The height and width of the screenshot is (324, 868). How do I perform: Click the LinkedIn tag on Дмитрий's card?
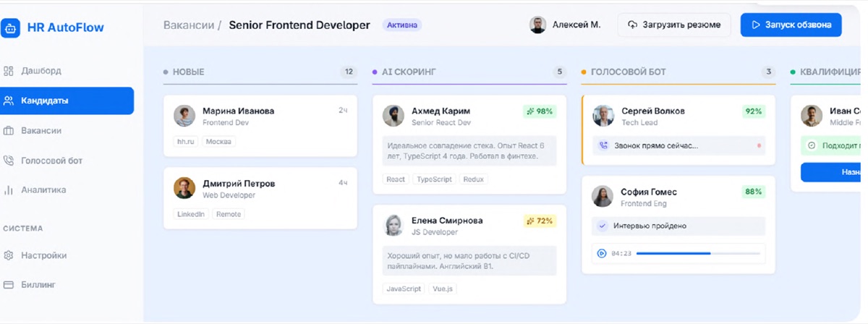pos(191,214)
